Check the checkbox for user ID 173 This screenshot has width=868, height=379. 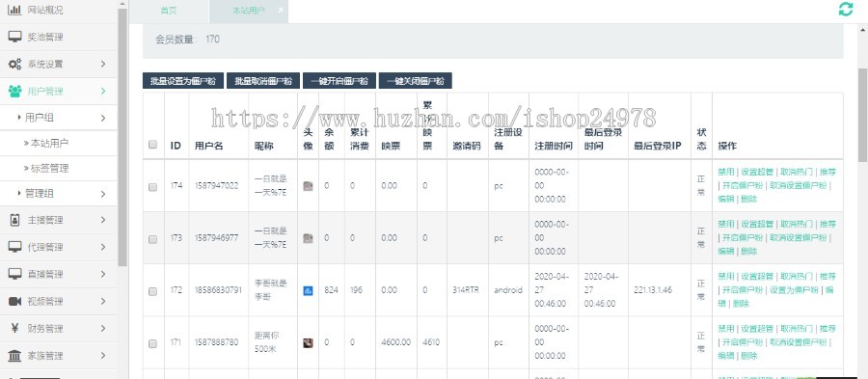point(152,239)
